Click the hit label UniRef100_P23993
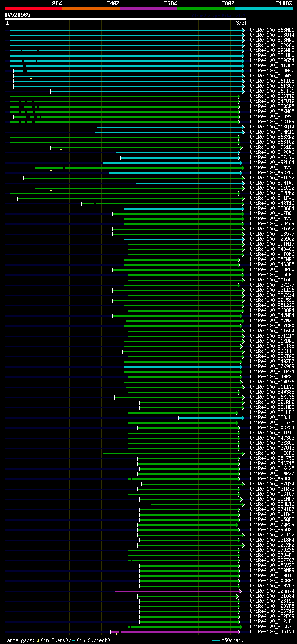The image size is (297, 644). tap(272, 117)
